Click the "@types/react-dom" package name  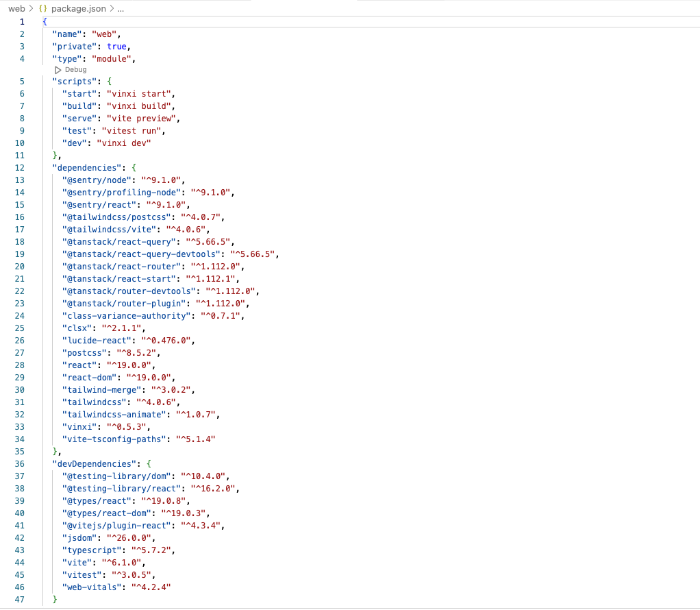(x=107, y=513)
